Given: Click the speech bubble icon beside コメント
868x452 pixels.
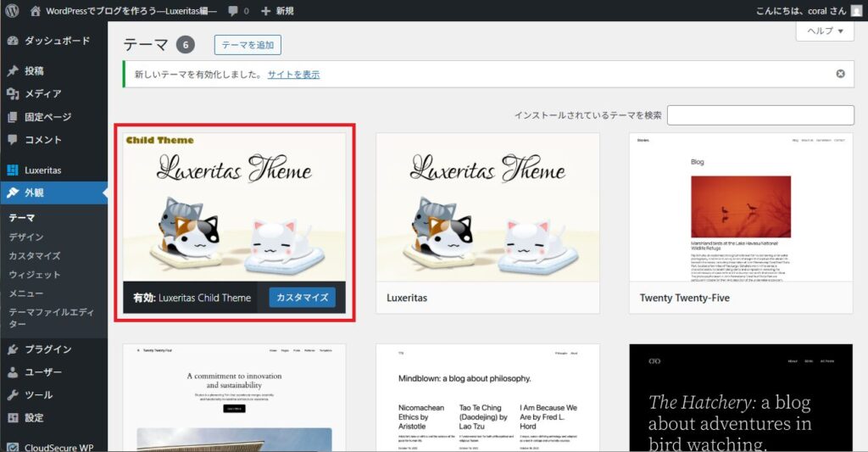Looking at the screenshot, I should click(13, 140).
